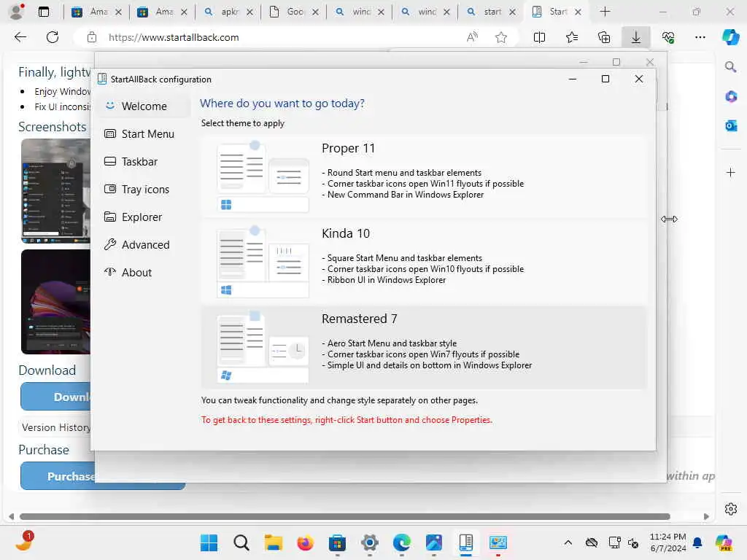Viewport: 747px width, 560px height.
Task: Open taskbar Search icon
Action: [241, 542]
